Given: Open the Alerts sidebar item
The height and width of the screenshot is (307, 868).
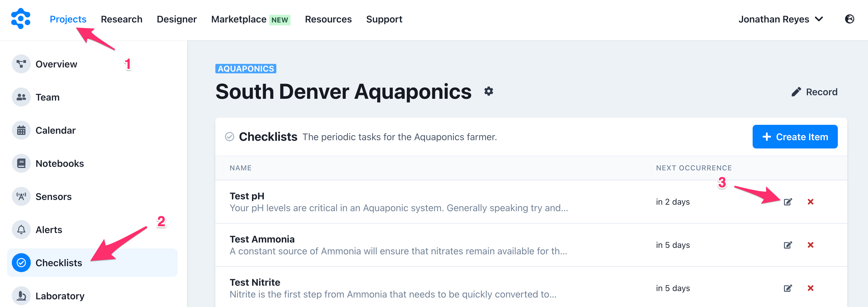Looking at the screenshot, I should (x=49, y=230).
